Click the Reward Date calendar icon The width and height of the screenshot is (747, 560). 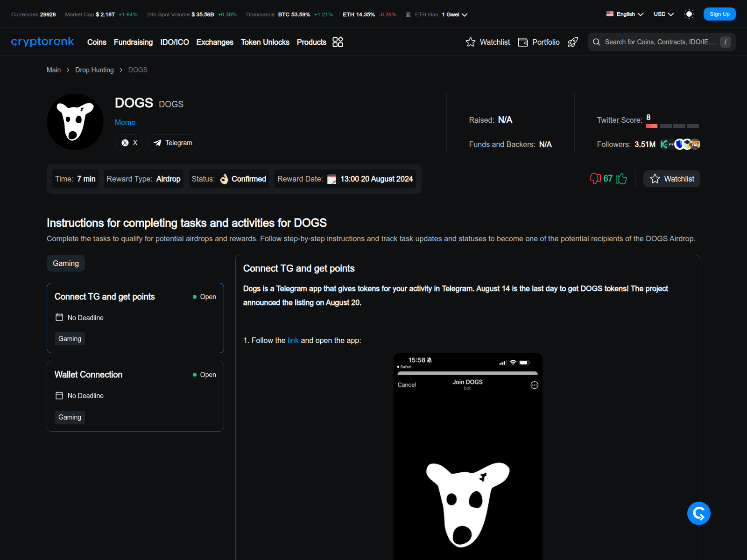click(x=331, y=179)
